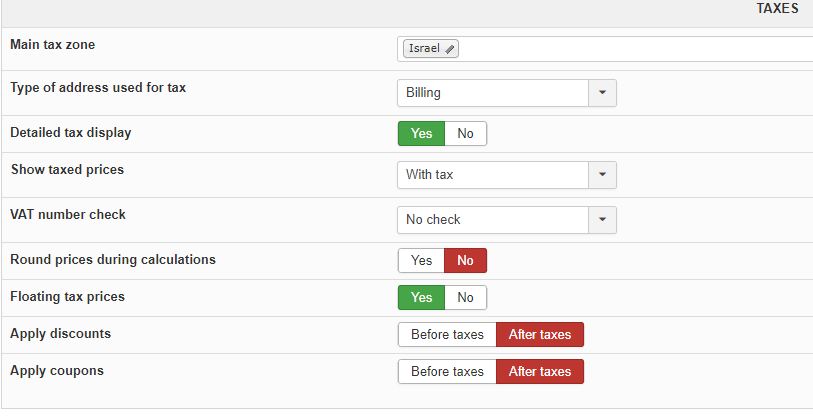The height and width of the screenshot is (420, 813).
Task: Click the Israel tax zone tag
Action: coord(425,48)
